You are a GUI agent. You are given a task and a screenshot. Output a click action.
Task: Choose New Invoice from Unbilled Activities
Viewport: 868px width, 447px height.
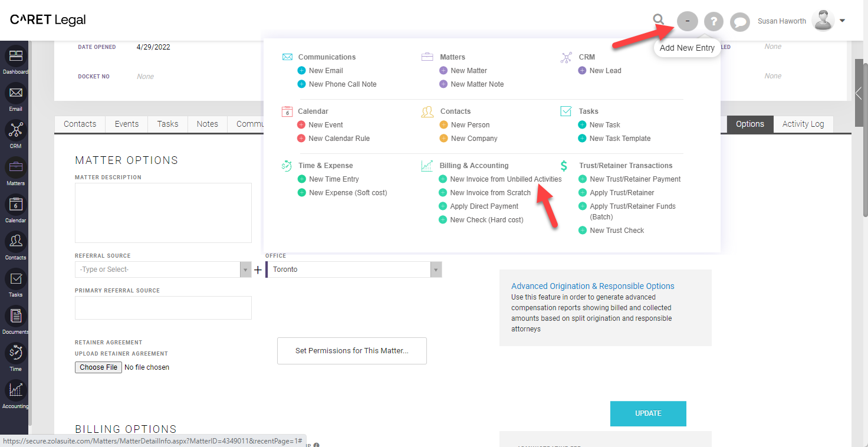coord(506,179)
